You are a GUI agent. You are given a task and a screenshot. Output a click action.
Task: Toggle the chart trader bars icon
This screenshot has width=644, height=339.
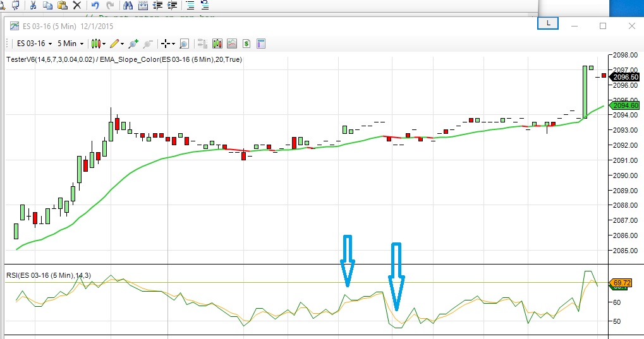click(x=202, y=44)
